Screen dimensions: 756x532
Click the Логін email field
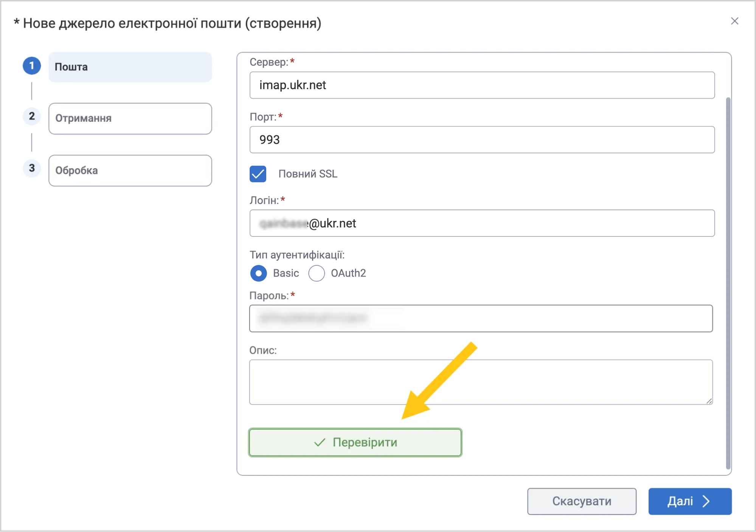pyautogui.click(x=482, y=223)
